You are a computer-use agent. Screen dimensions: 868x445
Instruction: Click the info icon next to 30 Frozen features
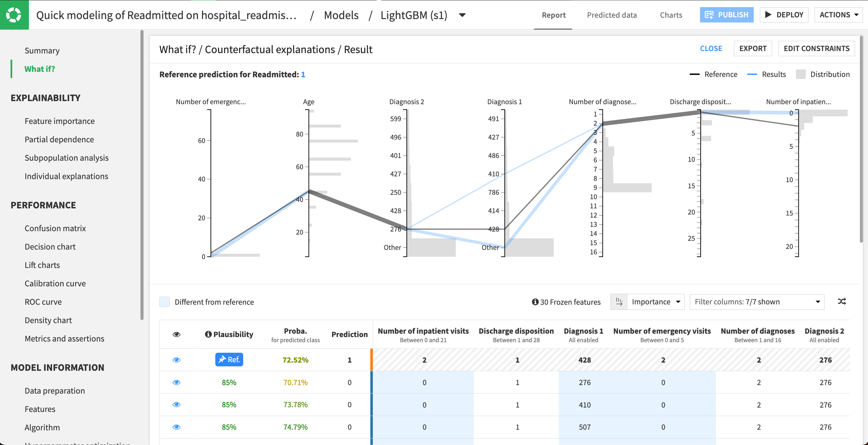(535, 302)
